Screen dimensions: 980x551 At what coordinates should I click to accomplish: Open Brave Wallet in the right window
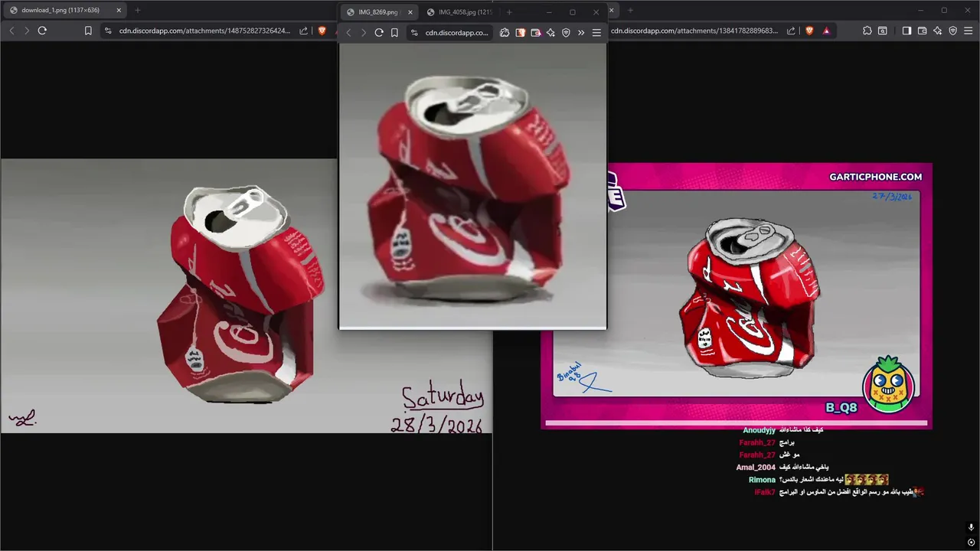pos(922,31)
